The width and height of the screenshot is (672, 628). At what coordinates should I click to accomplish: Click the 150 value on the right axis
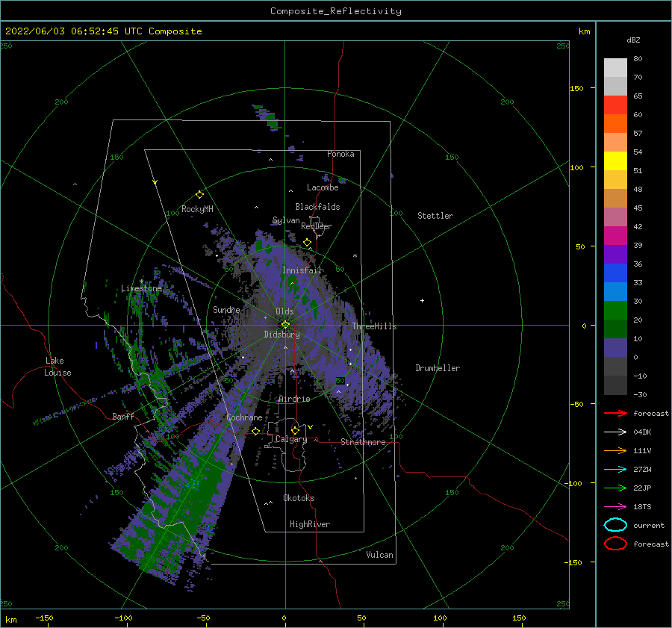click(x=576, y=88)
